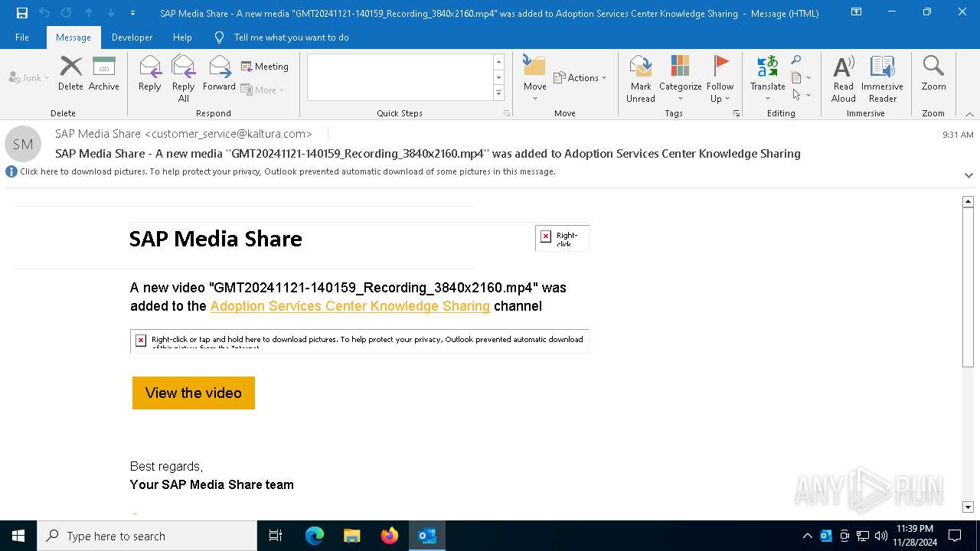Go to previous item with up arrow
This screenshot has height=551, width=980.
88,13
